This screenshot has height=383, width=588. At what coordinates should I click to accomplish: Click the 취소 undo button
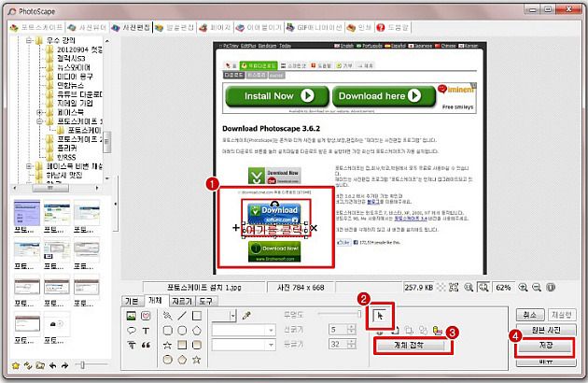pyautogui.click(x=530, y=315)
